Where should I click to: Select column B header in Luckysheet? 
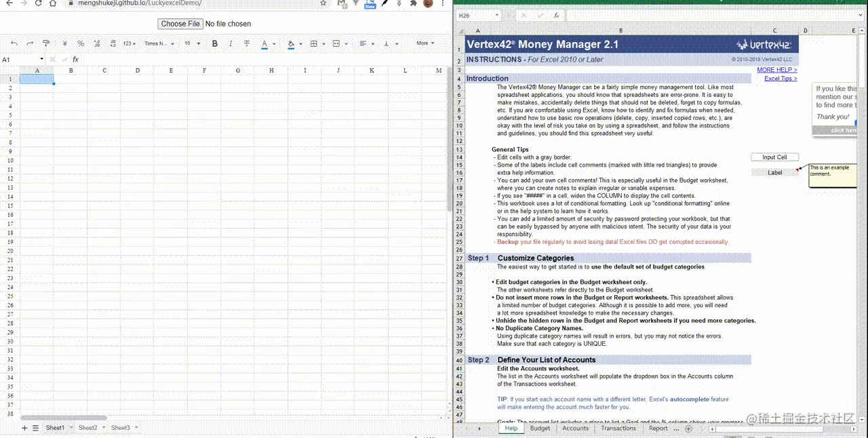[71, 71]
